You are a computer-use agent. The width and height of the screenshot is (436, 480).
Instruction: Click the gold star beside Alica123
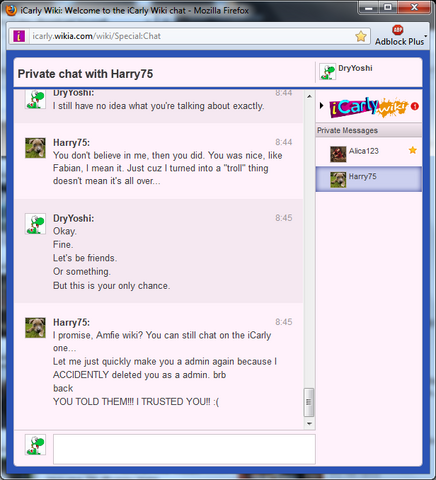tap(413, 150)
